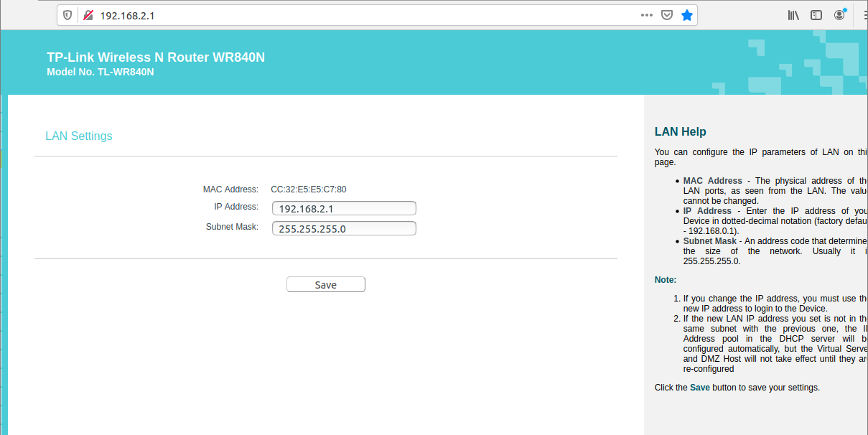Click the insecure connection padlock icon

click(88, 15)
